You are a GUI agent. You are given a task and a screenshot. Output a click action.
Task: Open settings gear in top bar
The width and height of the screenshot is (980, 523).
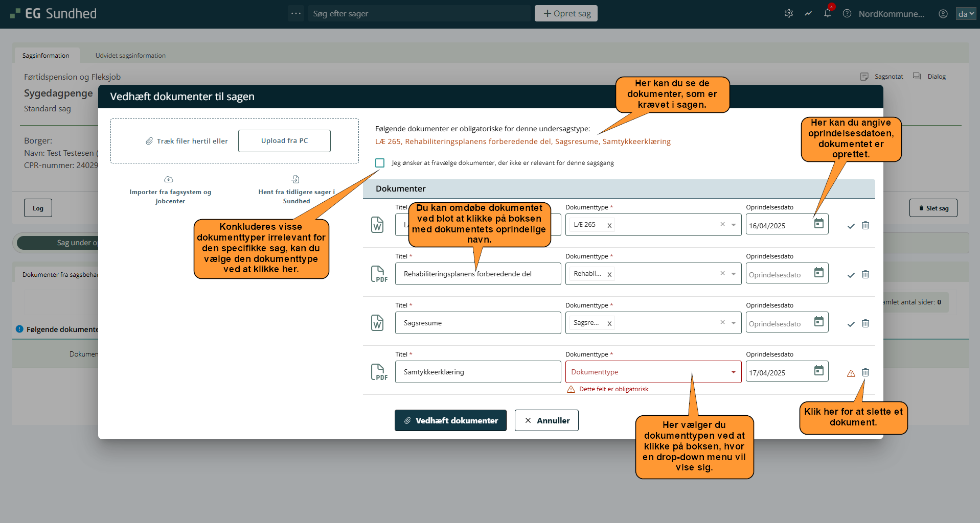(x=788, y=14)
